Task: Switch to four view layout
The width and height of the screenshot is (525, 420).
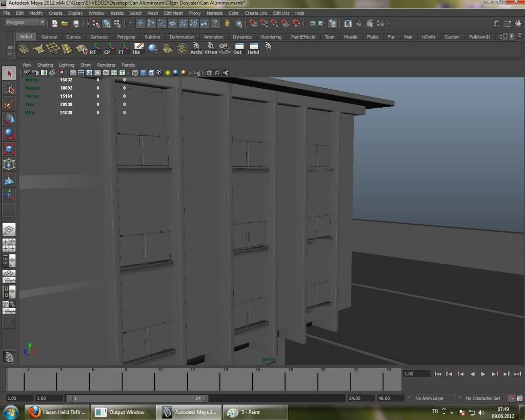Action: pyautogui.click(x=9, y=245)
